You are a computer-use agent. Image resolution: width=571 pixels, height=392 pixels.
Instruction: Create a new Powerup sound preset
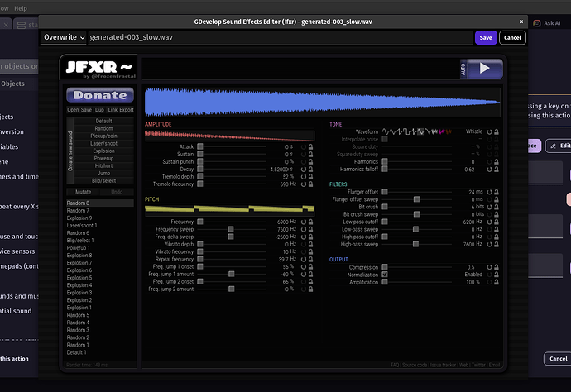(104, 159)
